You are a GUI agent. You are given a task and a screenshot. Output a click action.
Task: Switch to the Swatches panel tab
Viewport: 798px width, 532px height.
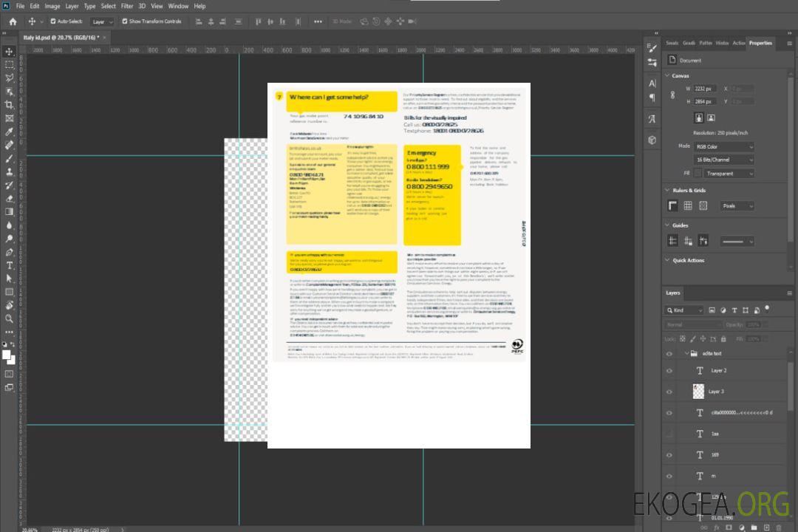coord(672,43)
